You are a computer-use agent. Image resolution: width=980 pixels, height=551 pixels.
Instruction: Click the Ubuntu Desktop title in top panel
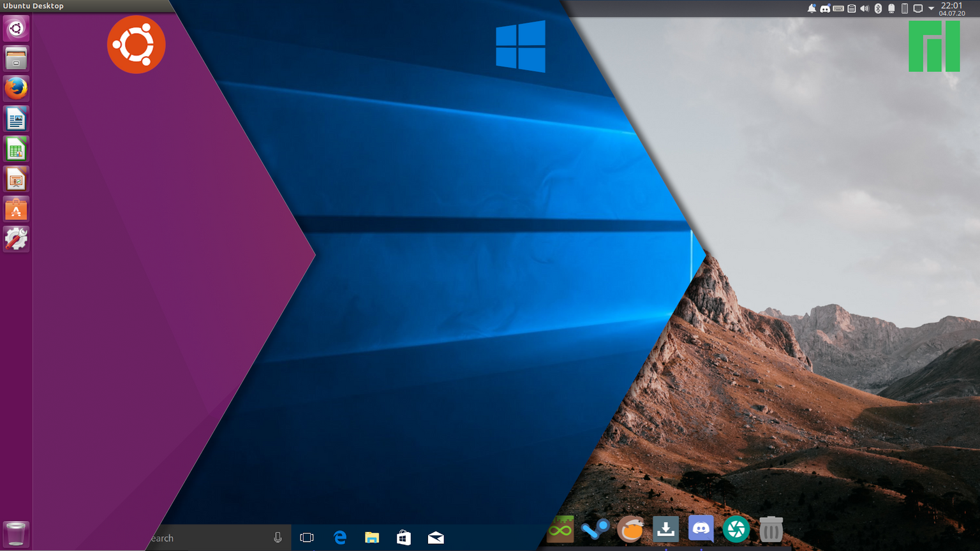tap(33, 6)
